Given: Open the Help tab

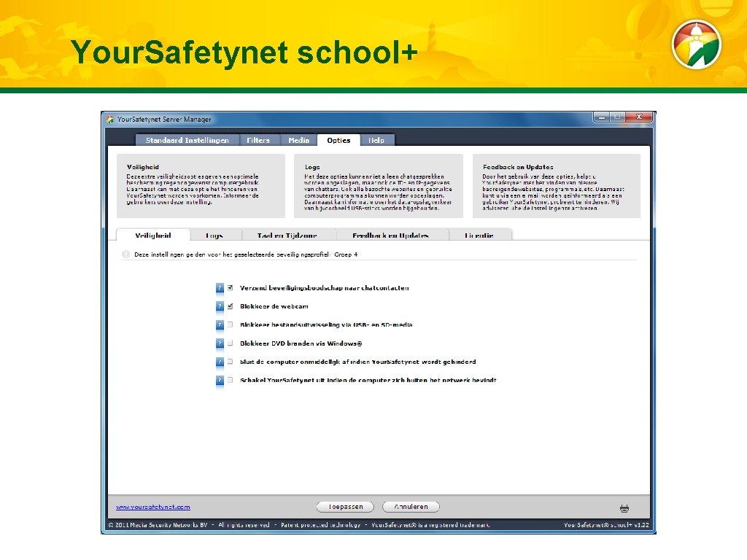Looking at the screenshot, I should click(x=376, y=140).
